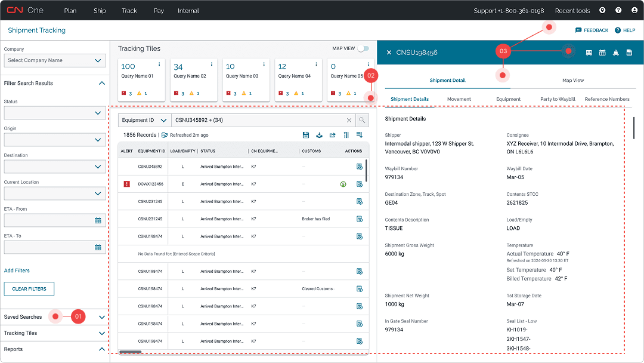Click the sort order icon above table
The image size is (644, 363).
(x=360, y=135)
